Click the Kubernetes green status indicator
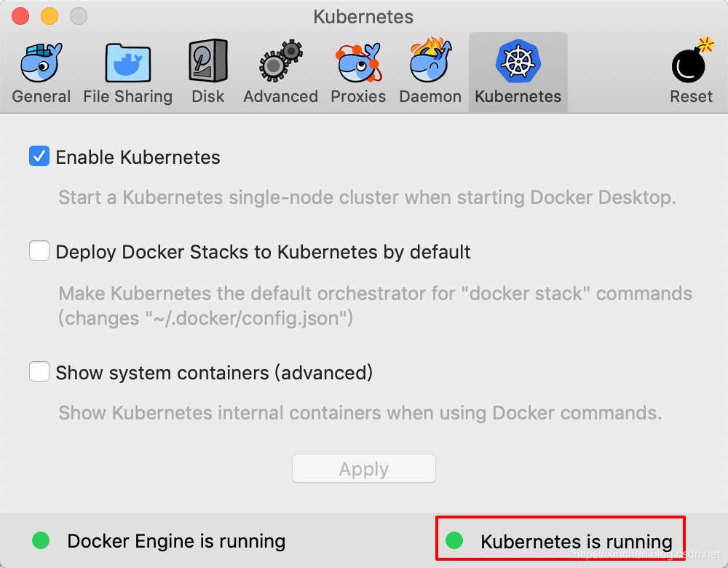Viewport: 728px width, 568px height. coord(454,540)
